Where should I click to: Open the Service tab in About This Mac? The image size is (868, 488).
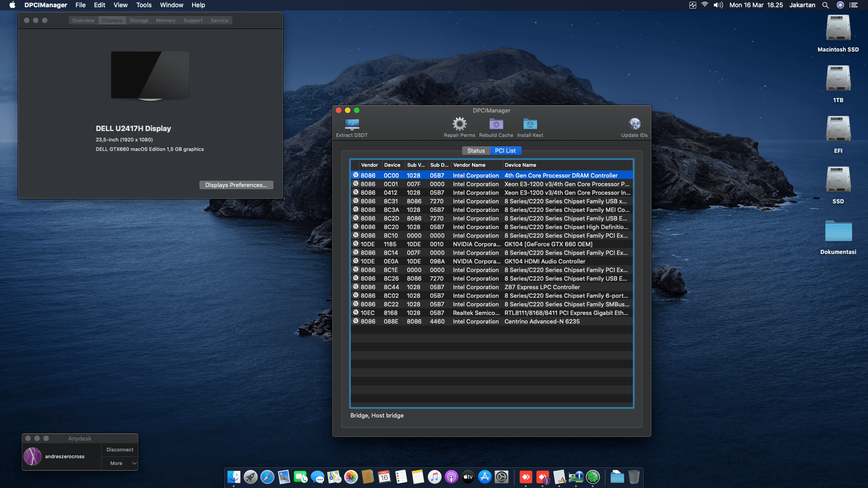pos(219,20)
